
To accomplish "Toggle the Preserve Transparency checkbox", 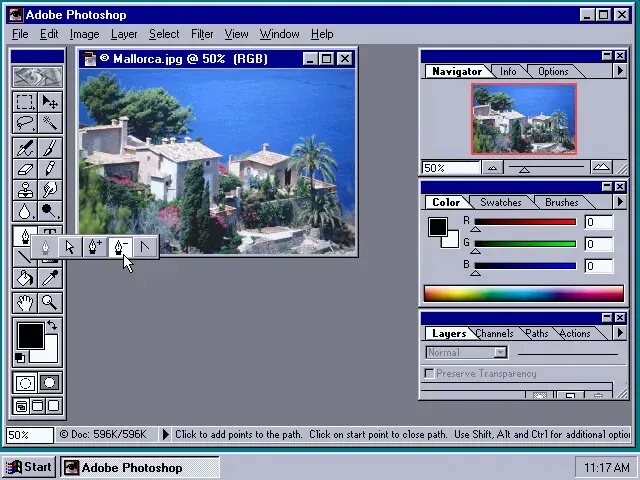I will [429, 373].
